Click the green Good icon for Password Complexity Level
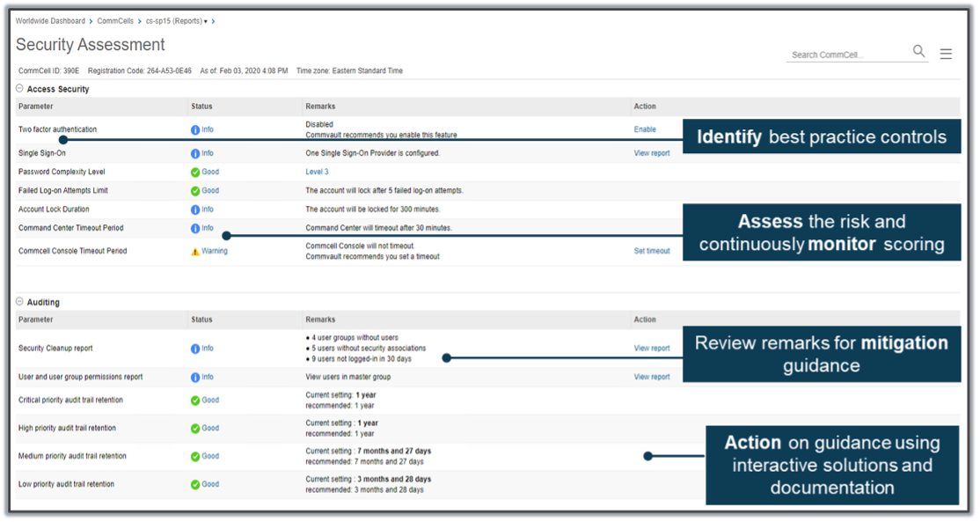The height and width of the screenshot is (522, 980). coord(195,172)
